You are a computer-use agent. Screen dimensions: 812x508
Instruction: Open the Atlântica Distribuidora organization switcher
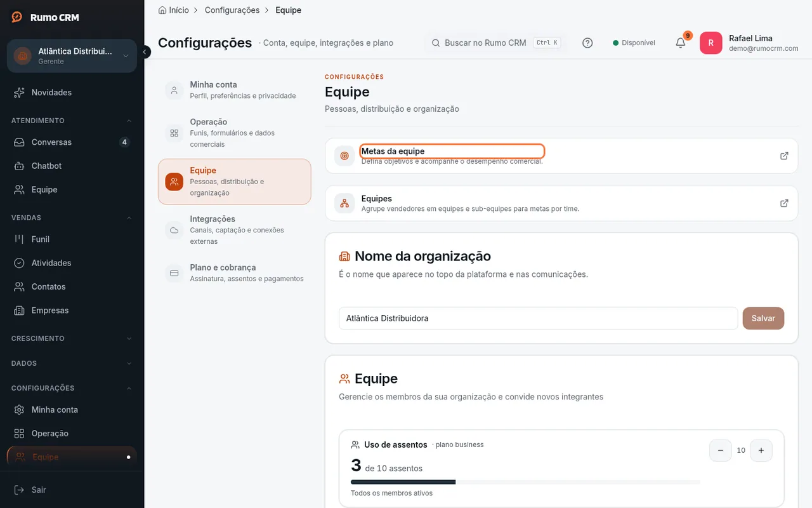[x=72, y=56]
